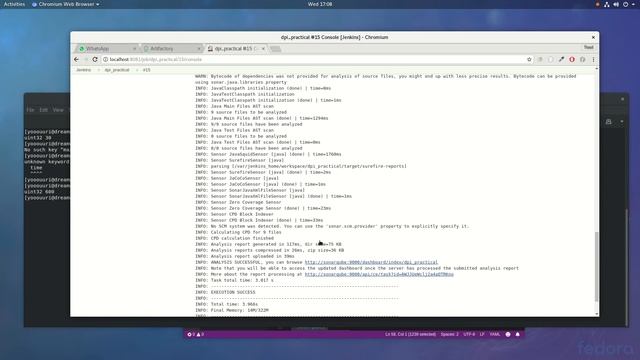Close the dpi_practical #15 tab
The height and width of the screenshot is (360, 640).
(263, 49)
